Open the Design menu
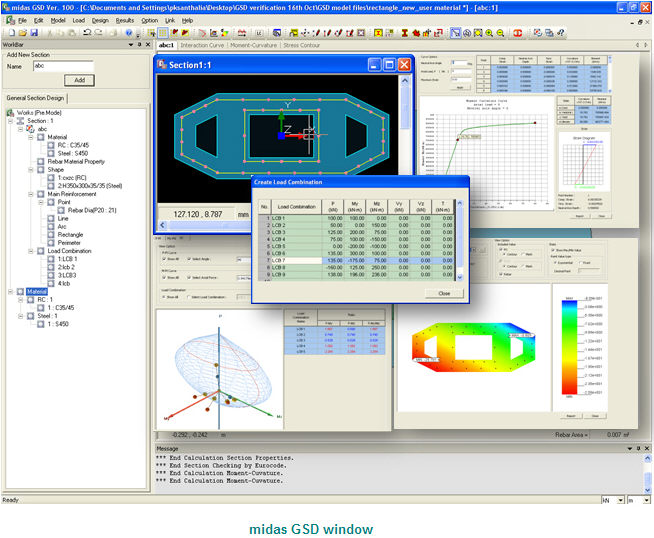 click(x=100, y=20)
